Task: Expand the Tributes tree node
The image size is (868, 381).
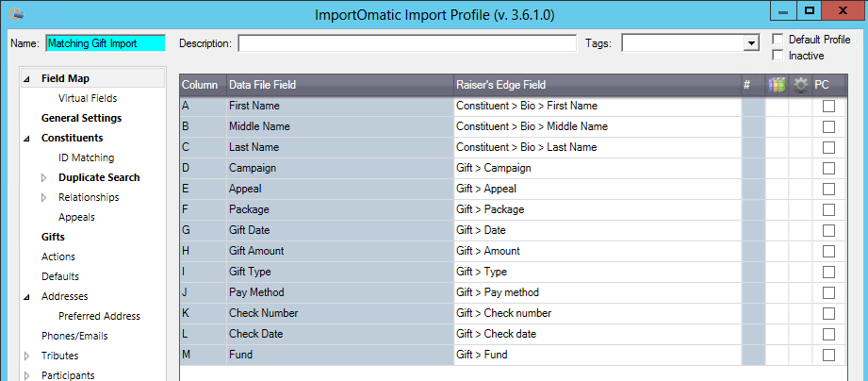Action: (27, 356)
